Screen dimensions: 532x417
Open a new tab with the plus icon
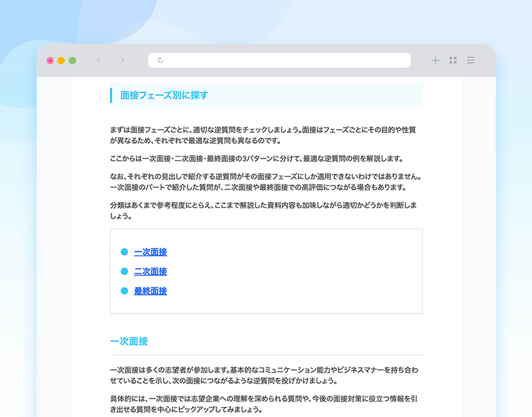[435, 60]
